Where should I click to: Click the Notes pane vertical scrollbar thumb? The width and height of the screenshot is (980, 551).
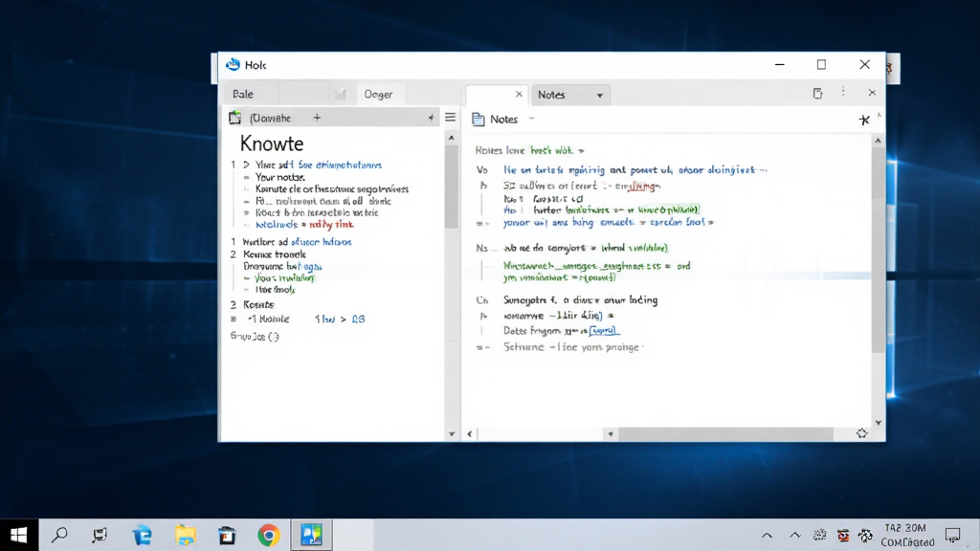(x=879, y=250)
